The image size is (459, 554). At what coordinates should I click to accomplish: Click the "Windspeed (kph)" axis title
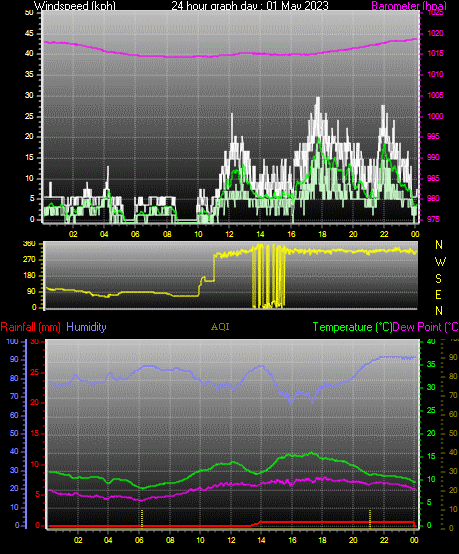click(75, 6)
